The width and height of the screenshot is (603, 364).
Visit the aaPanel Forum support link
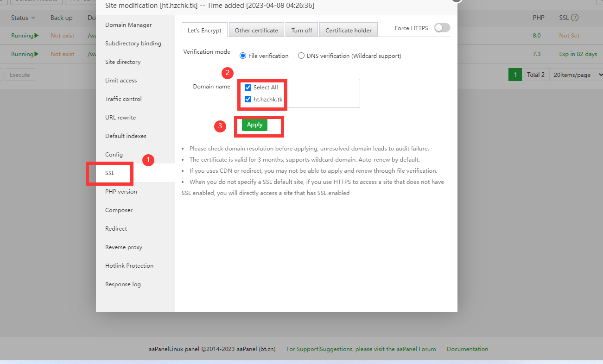(x=361, y=349)
